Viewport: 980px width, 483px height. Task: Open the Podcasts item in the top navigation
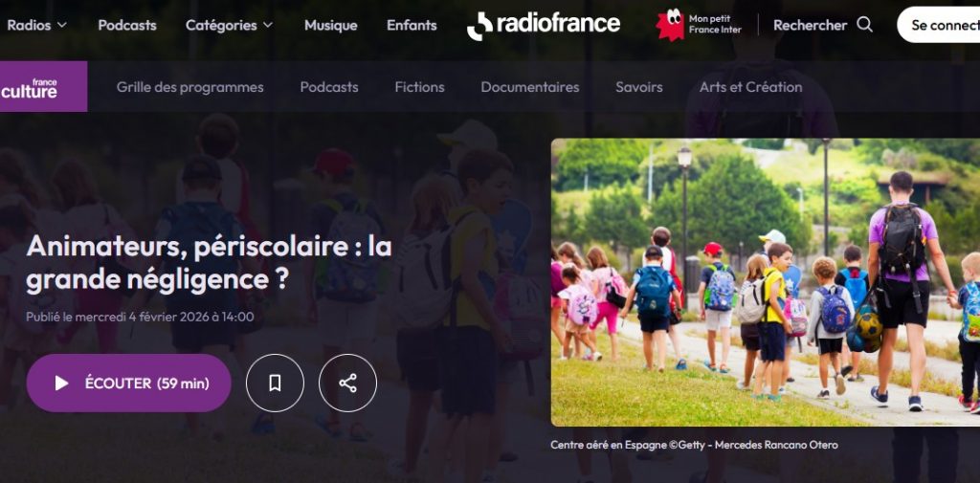point(127,25)
